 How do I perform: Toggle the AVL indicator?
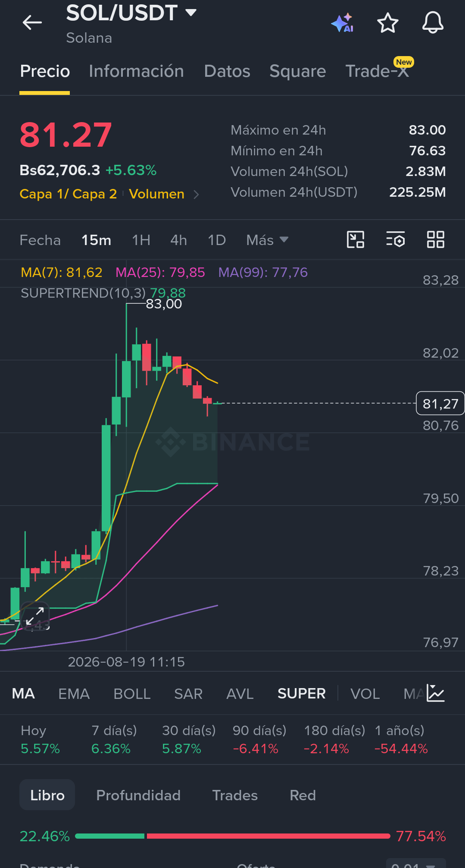(240, 693)
